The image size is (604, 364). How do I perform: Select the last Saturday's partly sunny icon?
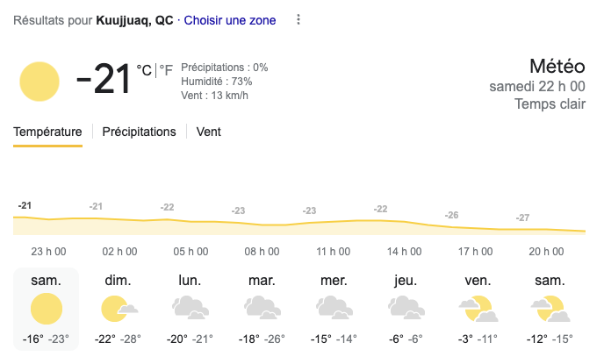(548, 309)
